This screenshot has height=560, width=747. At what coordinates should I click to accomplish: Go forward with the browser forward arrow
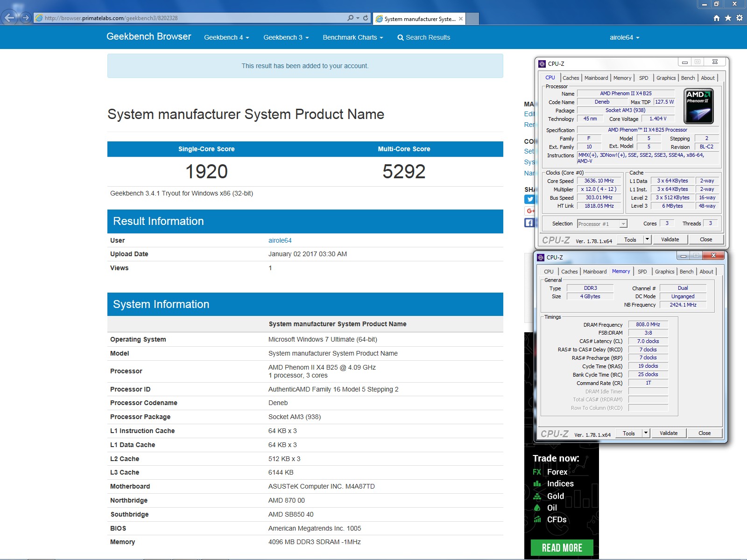coord(26,18)
